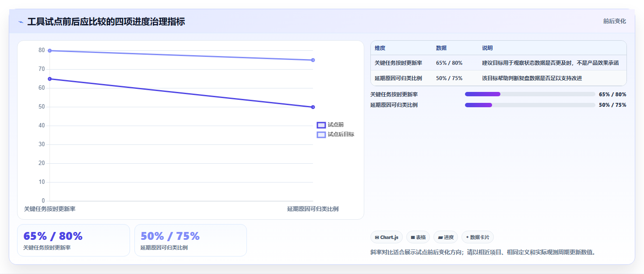Image resolution: width=644 pixels, height=274 pixels.
Task: Click the 关键任务按时更新率 progress bar
Action: (x=530, y=94)
